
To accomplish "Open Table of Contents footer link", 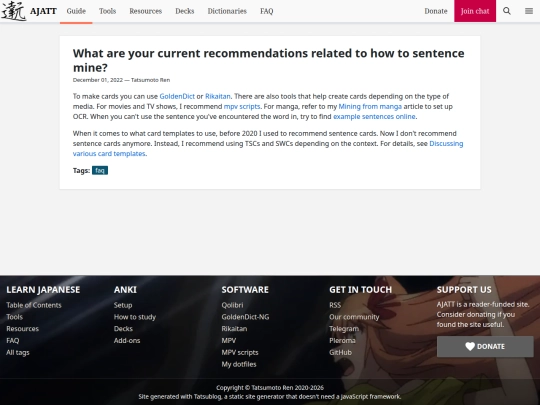I will pyautogui.click(x=34, y=305).
